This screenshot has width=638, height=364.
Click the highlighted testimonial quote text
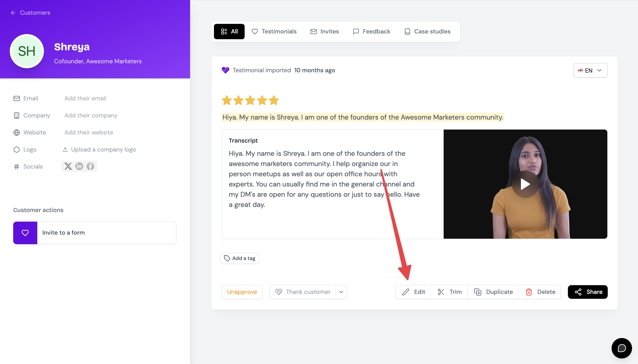[x=363, y=117]
